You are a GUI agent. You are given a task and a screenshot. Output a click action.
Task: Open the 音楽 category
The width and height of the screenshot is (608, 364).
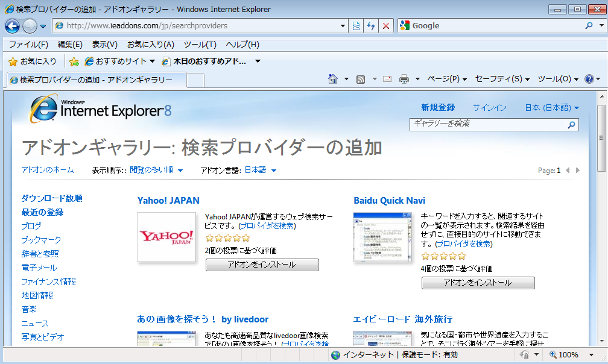click(29, 309)
